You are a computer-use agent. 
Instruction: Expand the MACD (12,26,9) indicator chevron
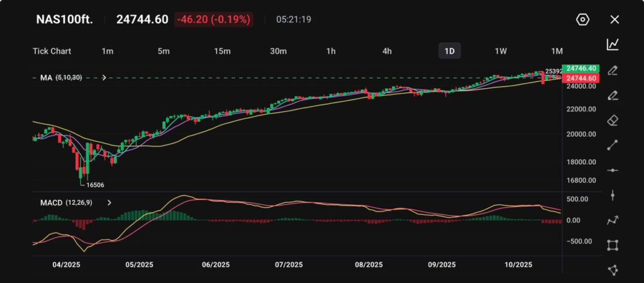click(x=109, y=203)
